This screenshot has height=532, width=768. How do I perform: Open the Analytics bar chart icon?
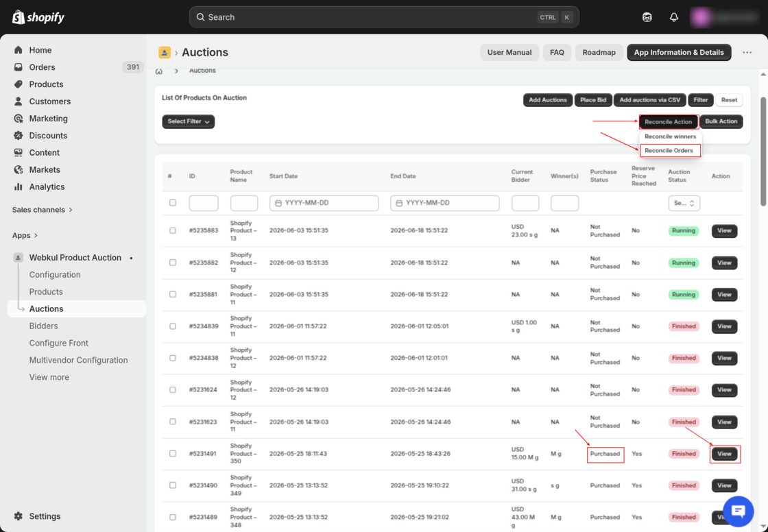coord(19,186)
